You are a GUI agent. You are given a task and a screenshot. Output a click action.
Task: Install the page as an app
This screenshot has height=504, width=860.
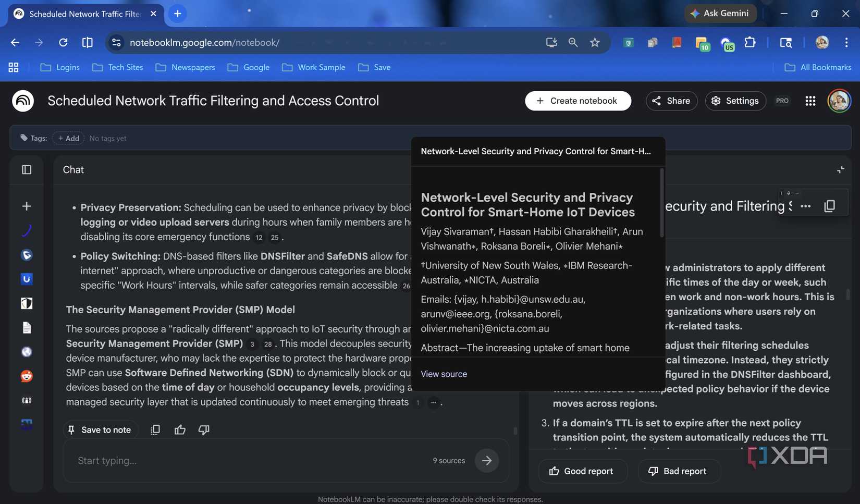pos(551,42)
